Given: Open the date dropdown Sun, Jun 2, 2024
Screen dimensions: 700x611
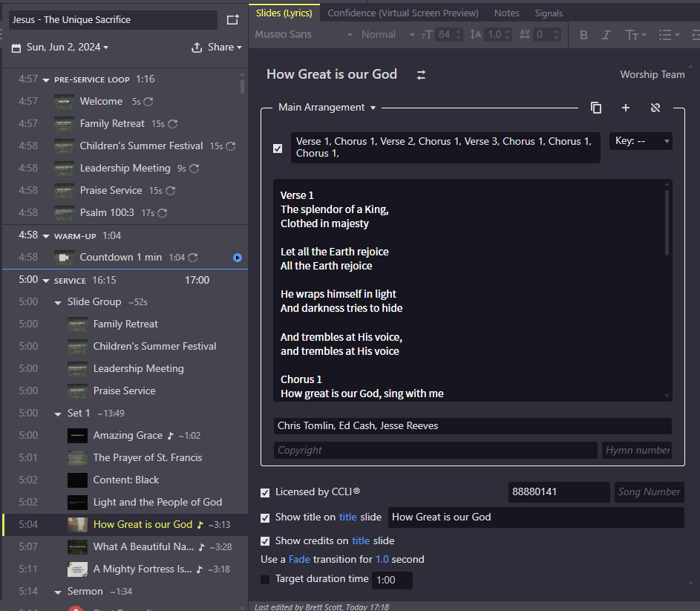Looking at the screenshot, I should (68, 47).
